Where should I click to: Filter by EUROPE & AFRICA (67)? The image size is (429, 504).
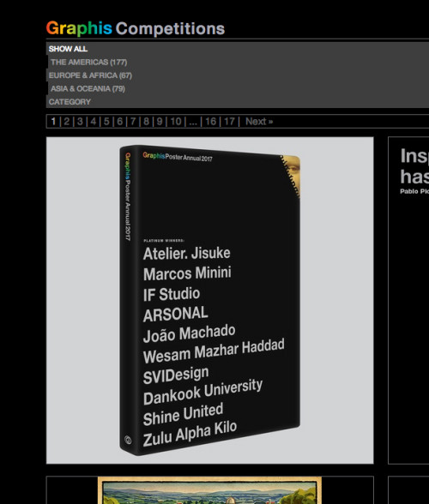(x=90, y=75)
